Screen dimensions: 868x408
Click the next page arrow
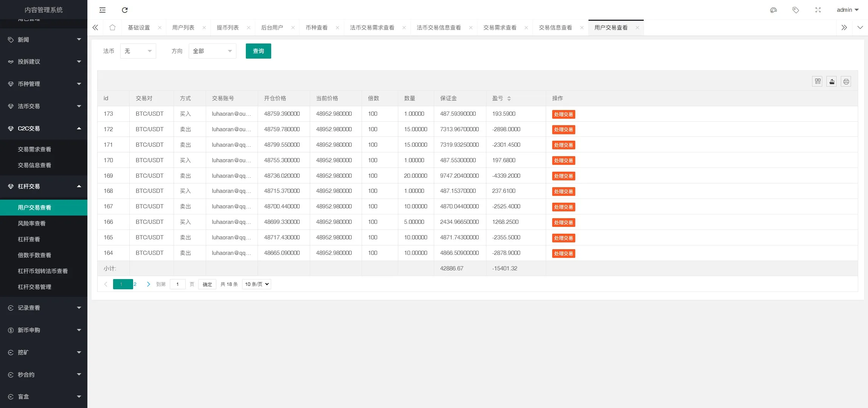149,284
